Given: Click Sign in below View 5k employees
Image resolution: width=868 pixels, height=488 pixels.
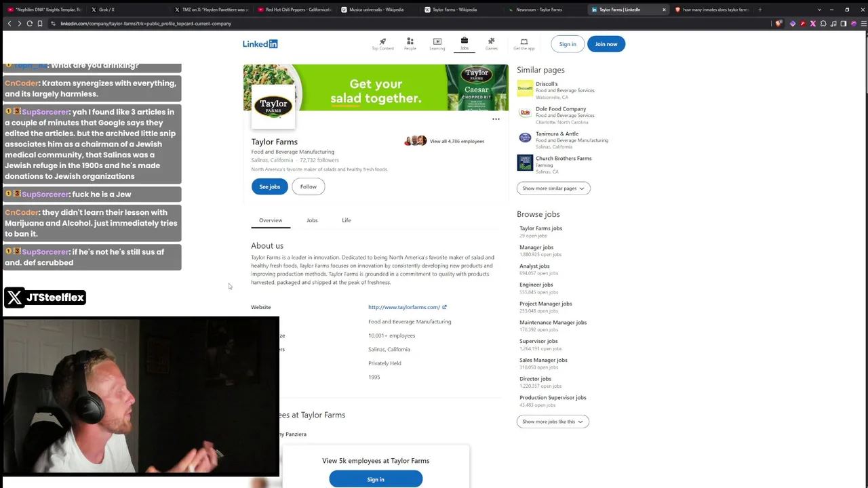Looking at the screenshot, I should [x=376, y=479].
